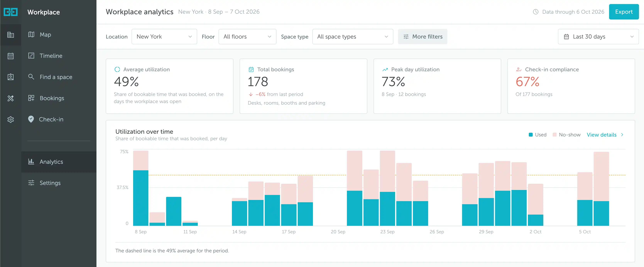Select the Analytics nav item
This screenshot has height=267, width=644.
coord(59,162)
